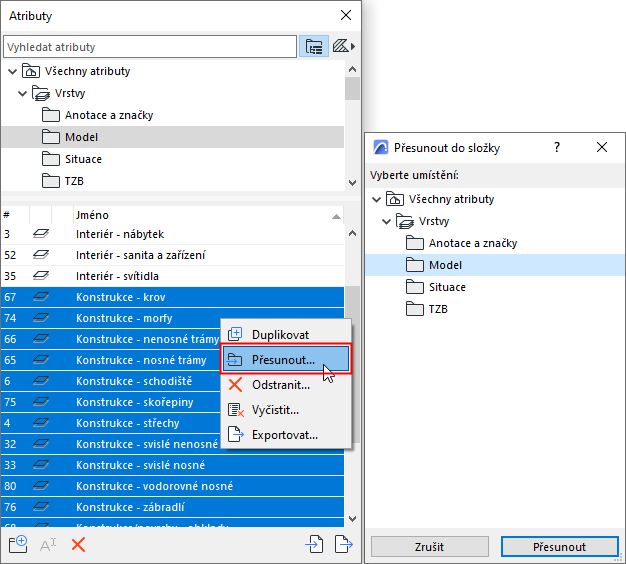Click layer icon of Konstrukce - krov

[41, 297]
